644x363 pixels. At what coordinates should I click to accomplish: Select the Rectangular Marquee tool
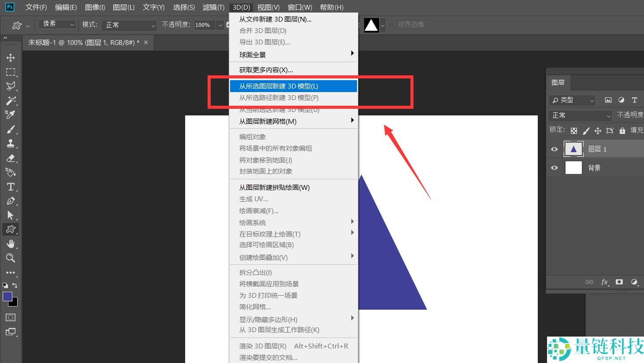tap(11, 72)
